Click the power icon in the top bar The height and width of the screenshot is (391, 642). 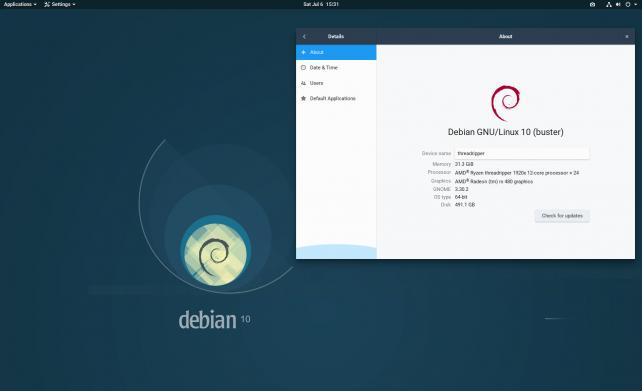[628, 5]
